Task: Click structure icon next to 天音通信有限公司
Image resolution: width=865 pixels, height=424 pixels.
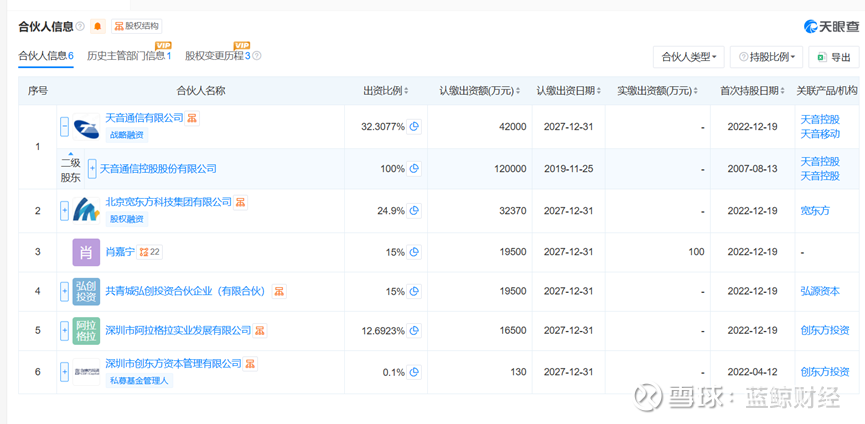Action: (192, 118)
